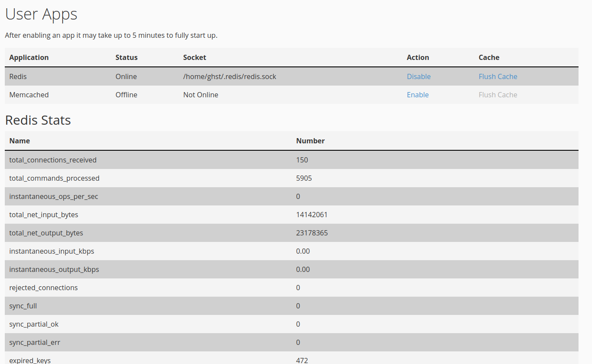
Task: Click the Status column header
Action: [126, 57]
